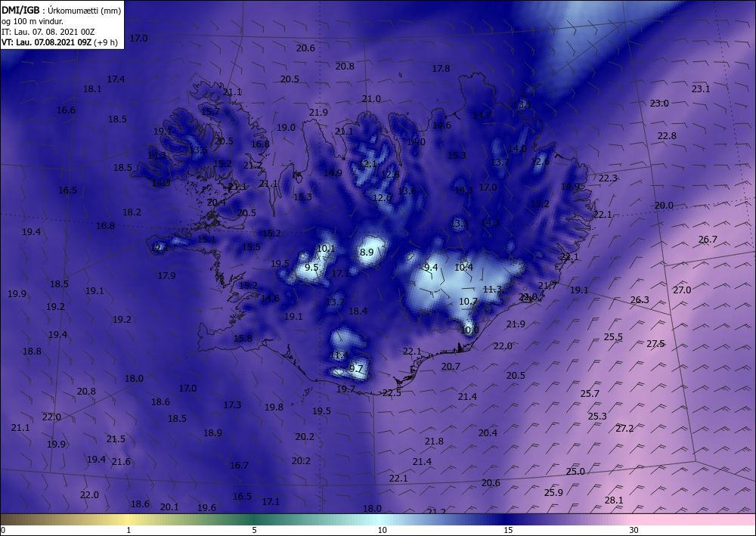Click the 'og 100 m vindur.' legend line

(33, 21)
